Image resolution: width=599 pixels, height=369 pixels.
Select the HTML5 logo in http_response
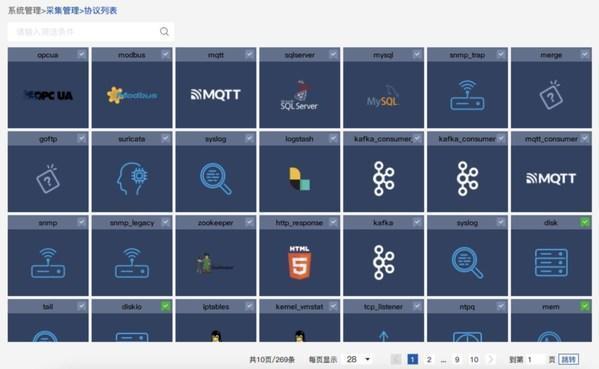coord(300,262)
